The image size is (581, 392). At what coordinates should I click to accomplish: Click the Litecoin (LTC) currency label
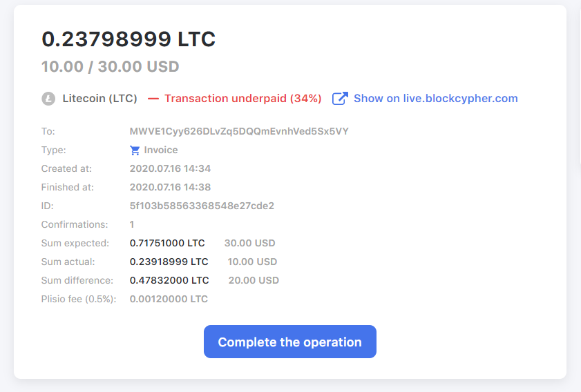[99, 99]
